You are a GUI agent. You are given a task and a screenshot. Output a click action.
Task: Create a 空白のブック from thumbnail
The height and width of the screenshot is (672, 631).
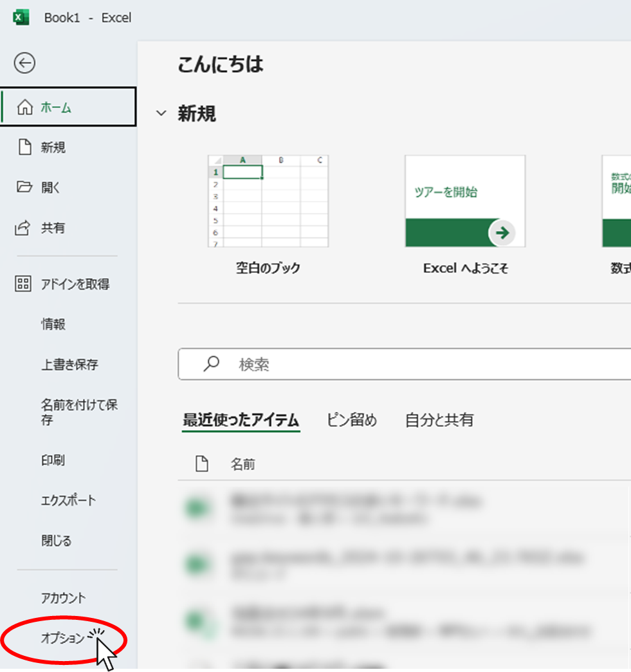pos(268,201)
